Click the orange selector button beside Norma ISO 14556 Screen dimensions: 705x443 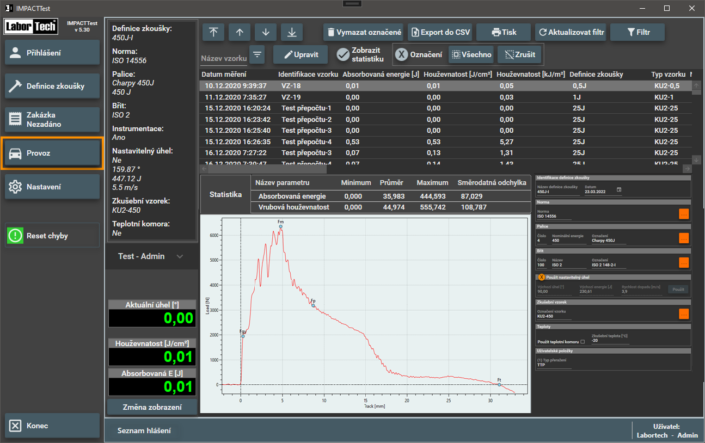683,214
